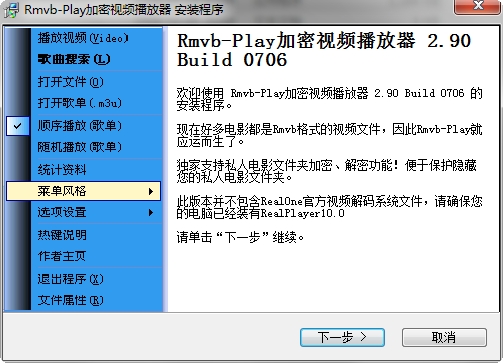This screenshot has width=503, height=363.
Task: Close the installer window
Action: [x=478, y=6]
